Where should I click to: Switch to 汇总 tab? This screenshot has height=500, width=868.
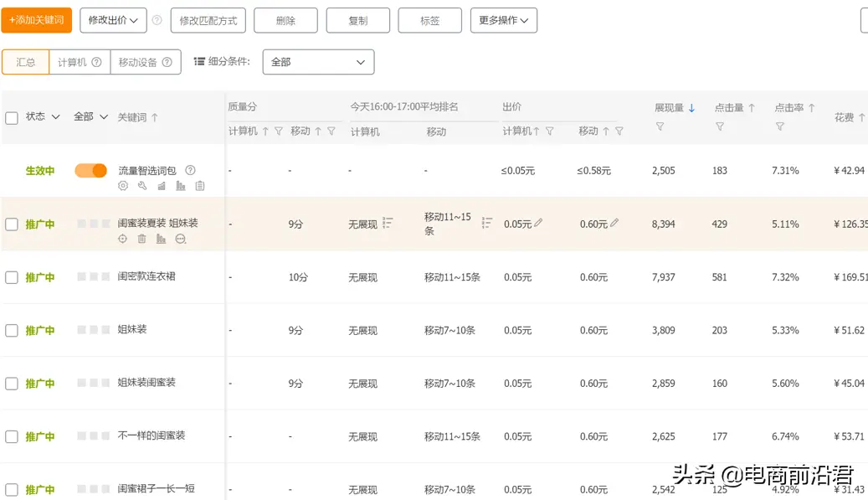click(25, 62)
